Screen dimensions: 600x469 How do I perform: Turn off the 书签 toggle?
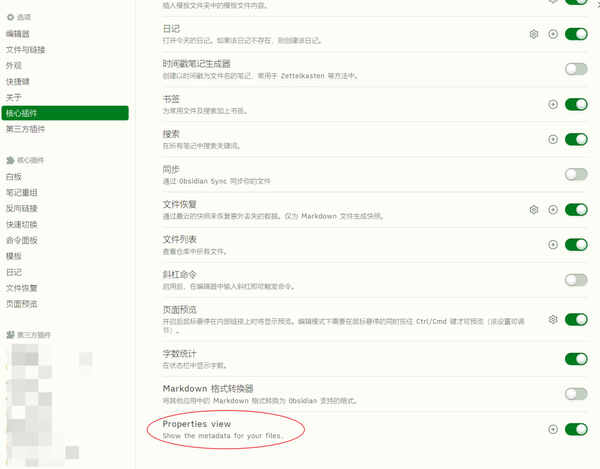coord(576,104)
